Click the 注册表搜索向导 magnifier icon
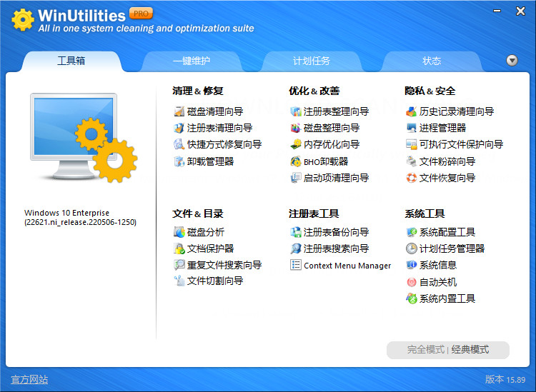The width and height of the screenshot is (536, 392). pyautogui.click(x=296, y=248)
